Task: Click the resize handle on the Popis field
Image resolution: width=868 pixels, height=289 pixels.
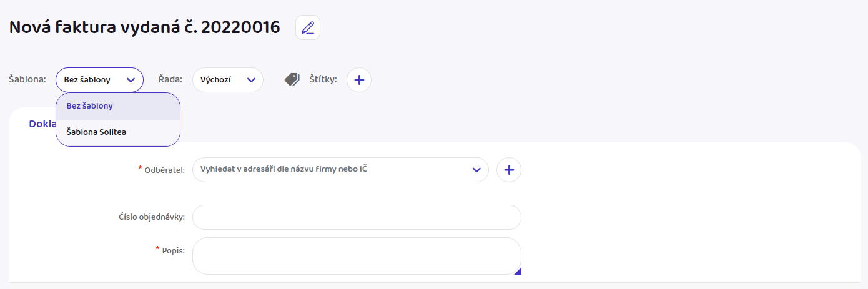Action: click(x=518, y=271)
